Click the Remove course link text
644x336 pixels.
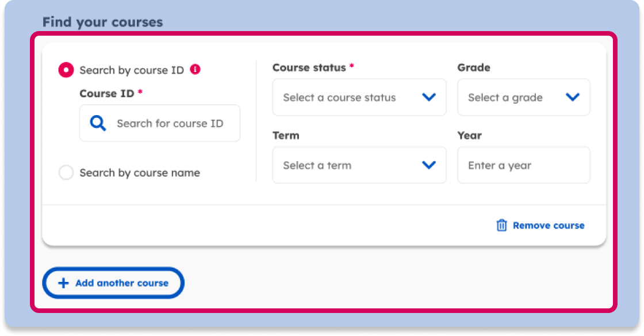point(549,226)
